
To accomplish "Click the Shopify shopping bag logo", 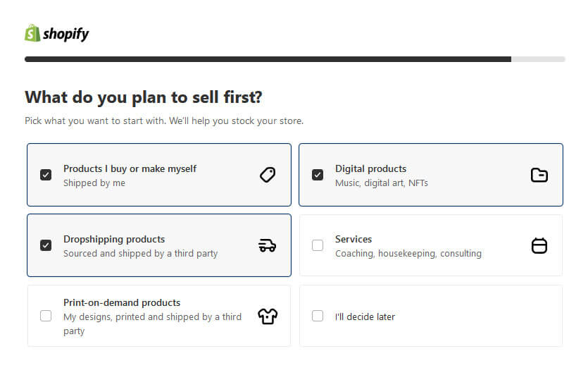I will pos(32,32).
